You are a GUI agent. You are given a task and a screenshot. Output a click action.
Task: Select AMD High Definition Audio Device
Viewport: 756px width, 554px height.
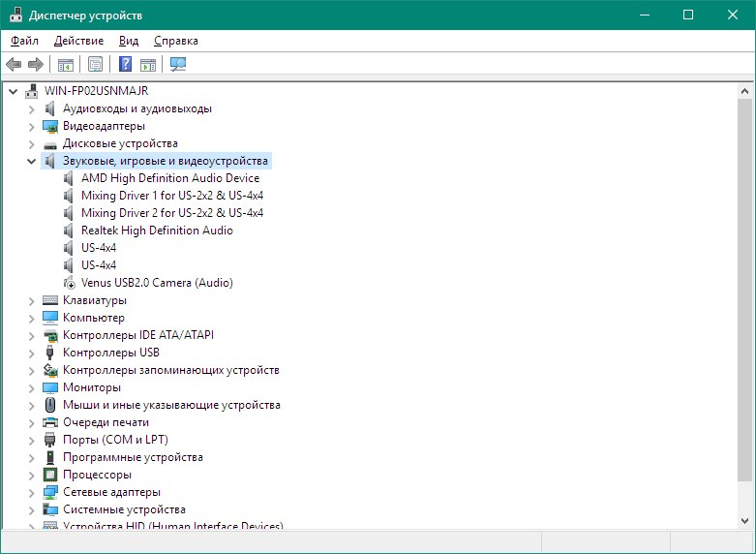170,178
